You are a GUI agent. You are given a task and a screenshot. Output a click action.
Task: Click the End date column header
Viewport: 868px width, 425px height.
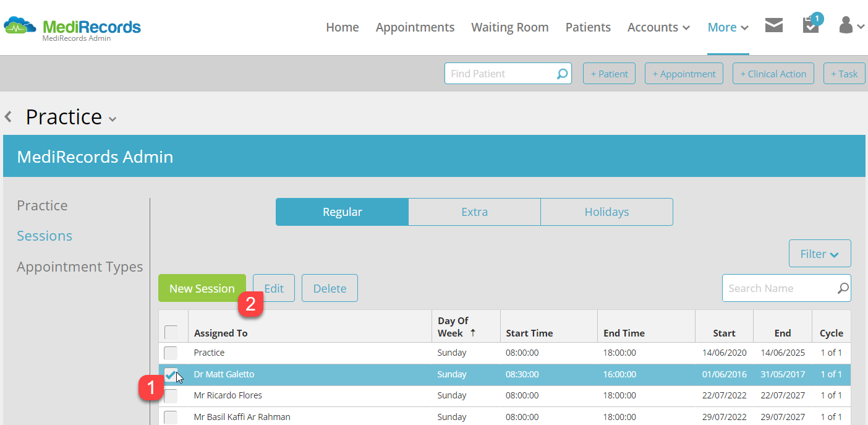pos(783,333)
